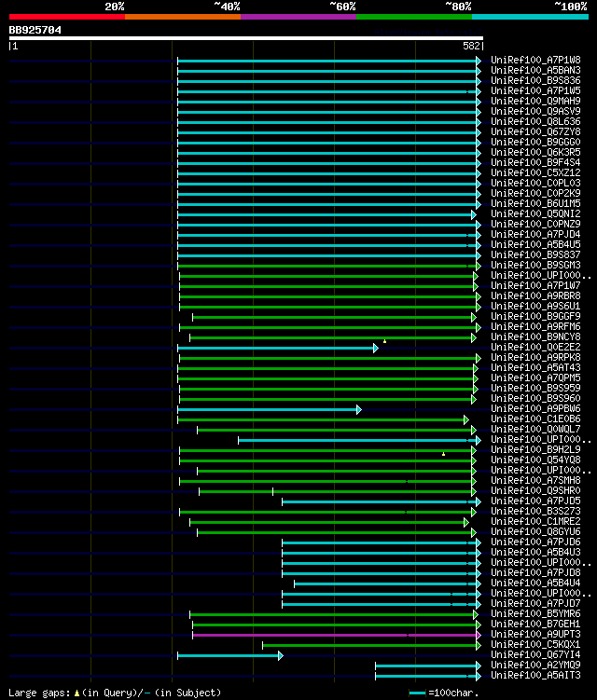
Task: Click the cyan alignment bar for UniRef100_Q9ASV9
Action: [x=327, y=113]
